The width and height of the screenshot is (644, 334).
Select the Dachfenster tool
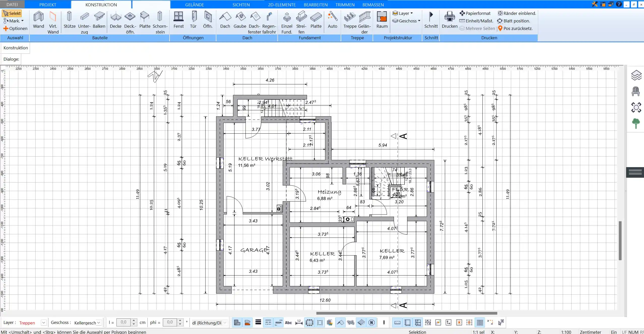(254, 22)
